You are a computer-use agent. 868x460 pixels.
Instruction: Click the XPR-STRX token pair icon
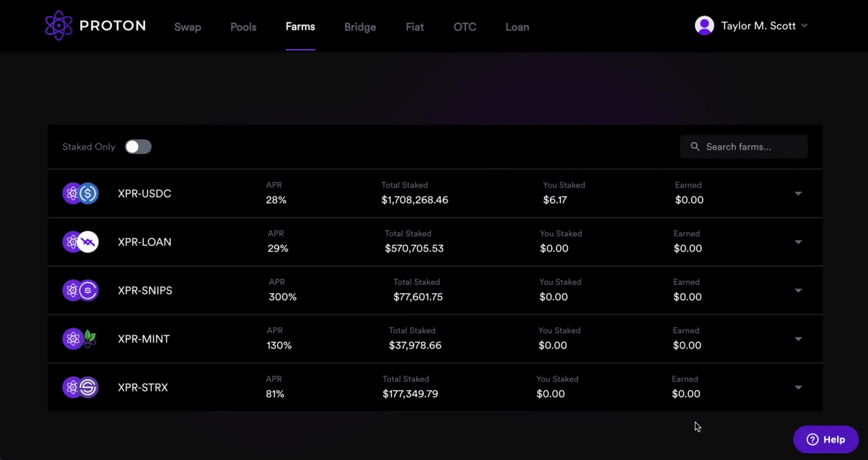(81, 387)
